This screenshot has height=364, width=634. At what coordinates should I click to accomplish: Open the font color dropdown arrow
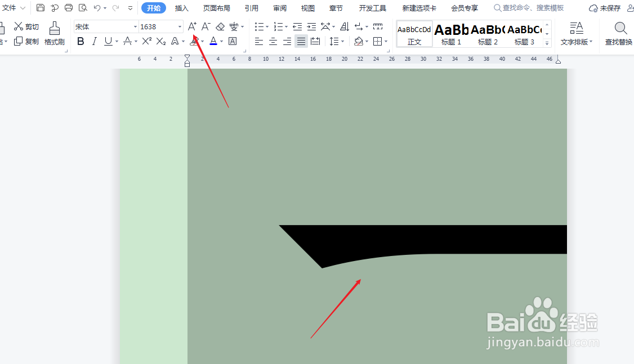click(222, 42)
